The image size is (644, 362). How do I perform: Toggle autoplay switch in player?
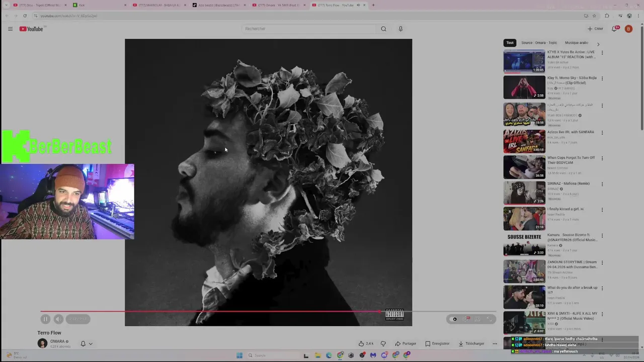[x=454, y=319]
